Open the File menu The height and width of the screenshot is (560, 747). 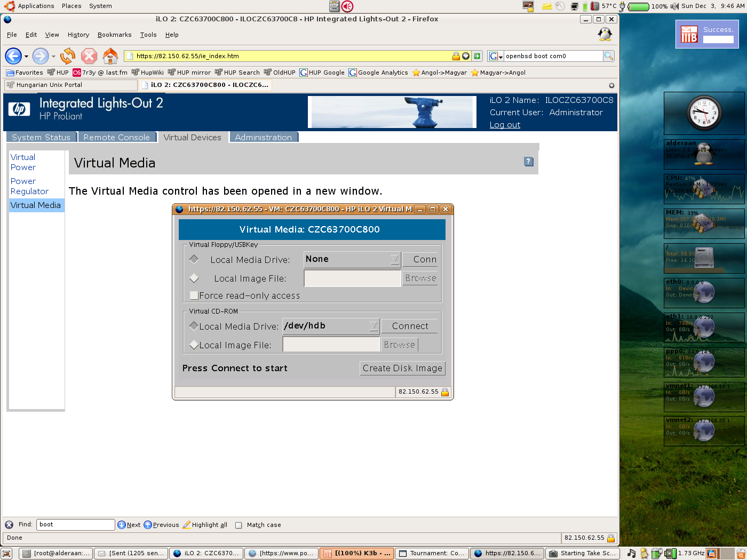[12, 35]
